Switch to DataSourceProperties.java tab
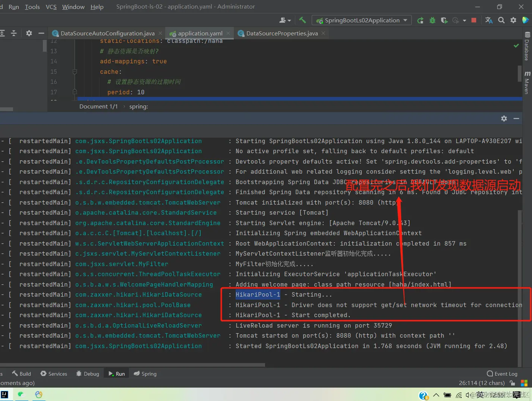The image size is (532, 401). 282,33
